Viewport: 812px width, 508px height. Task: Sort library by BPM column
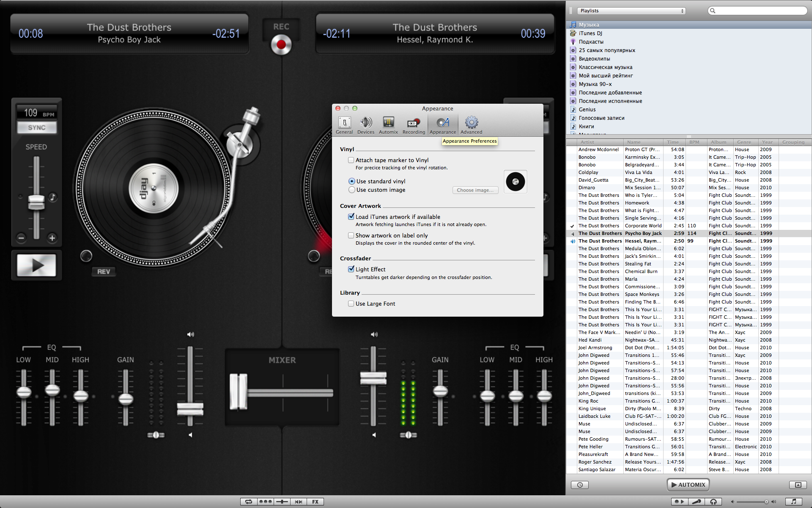coord(696,142)
